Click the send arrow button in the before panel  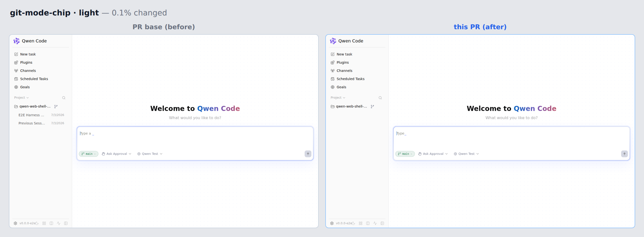308,154
